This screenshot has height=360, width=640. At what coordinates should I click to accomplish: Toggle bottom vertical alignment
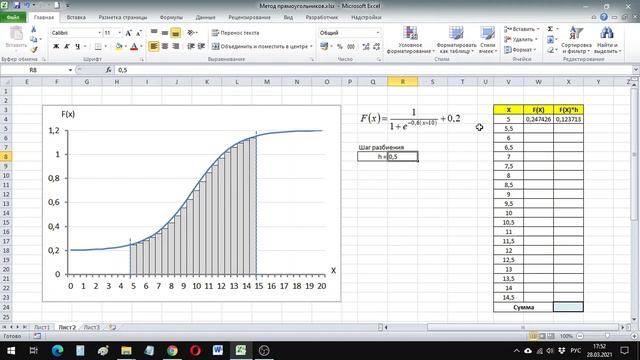point(176,33)
